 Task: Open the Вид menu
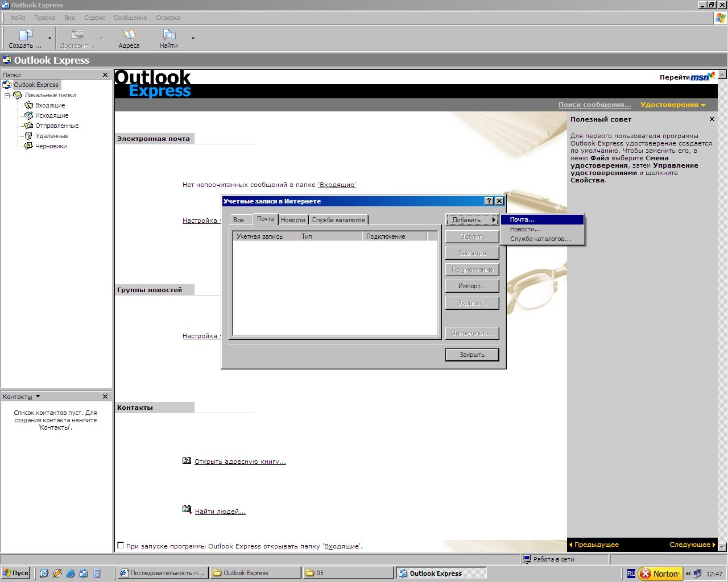[x=69, y=18]
